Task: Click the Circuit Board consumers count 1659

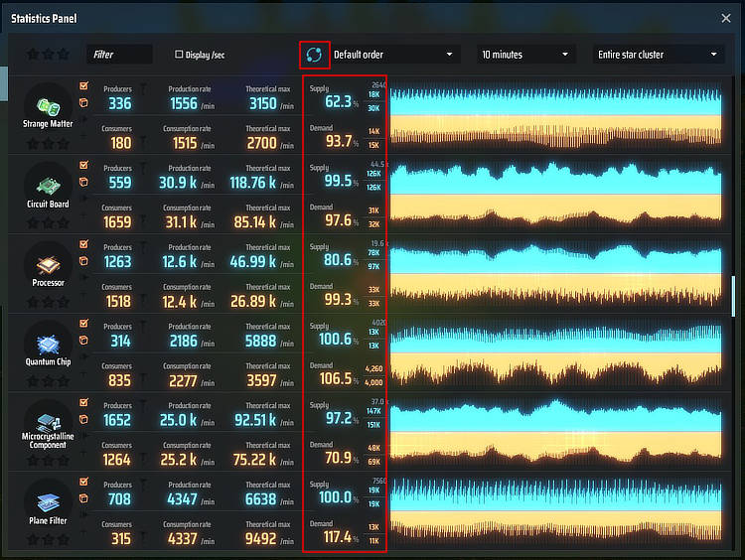Action: click(x=117, y=222)
